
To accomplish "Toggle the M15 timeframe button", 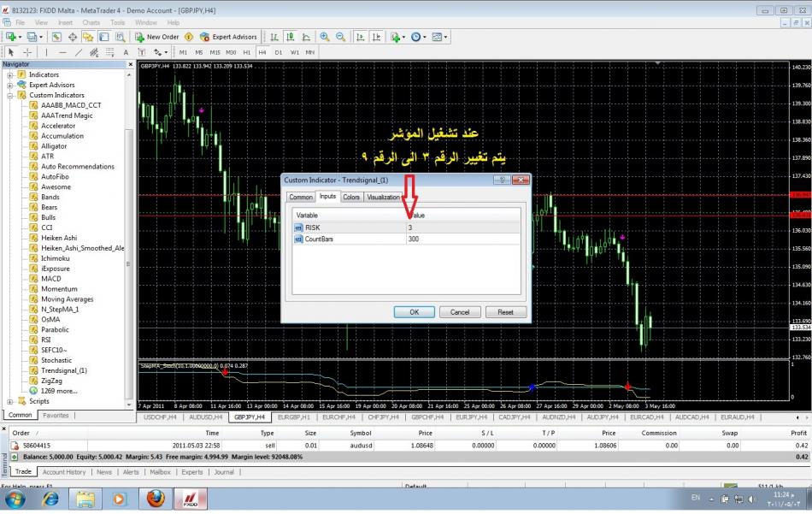I will 215,52.
